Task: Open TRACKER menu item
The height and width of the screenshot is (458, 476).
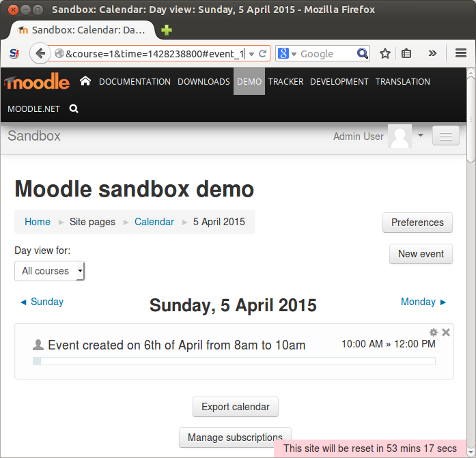Action: (286, 82)
